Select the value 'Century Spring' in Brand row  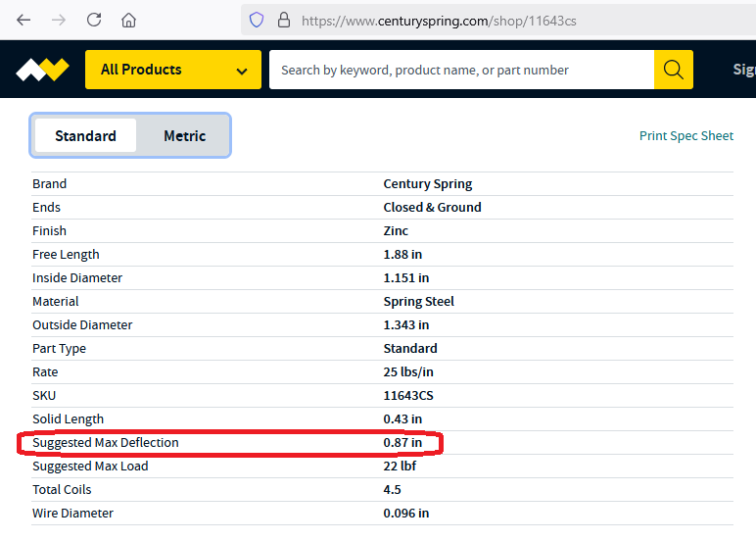(x=428, y=184)
